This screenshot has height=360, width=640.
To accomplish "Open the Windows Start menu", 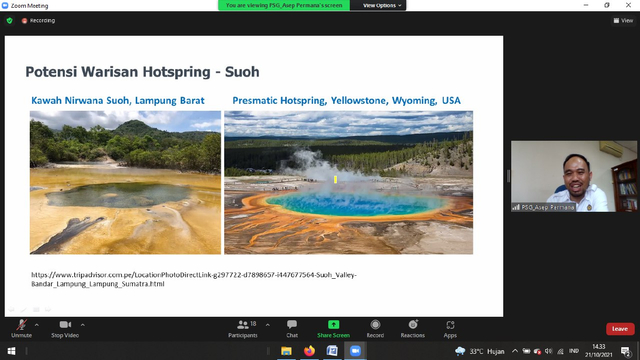I will [x=11, y=351].
